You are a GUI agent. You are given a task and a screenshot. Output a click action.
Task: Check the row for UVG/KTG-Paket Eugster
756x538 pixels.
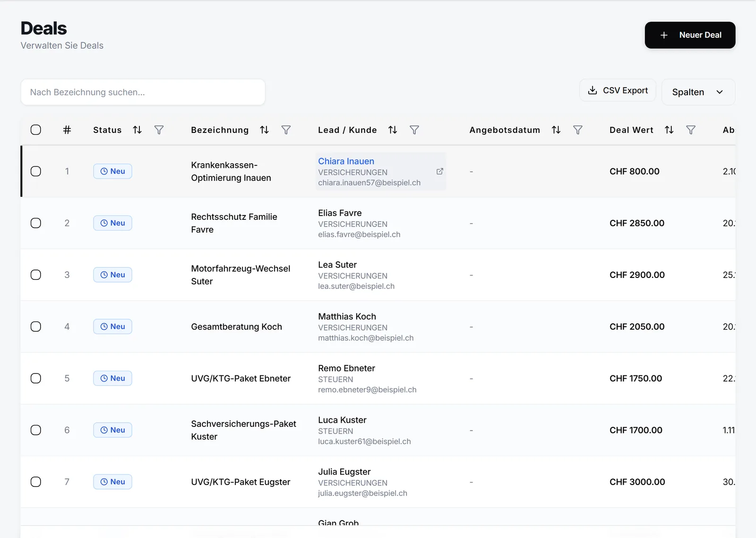(36, 482)
